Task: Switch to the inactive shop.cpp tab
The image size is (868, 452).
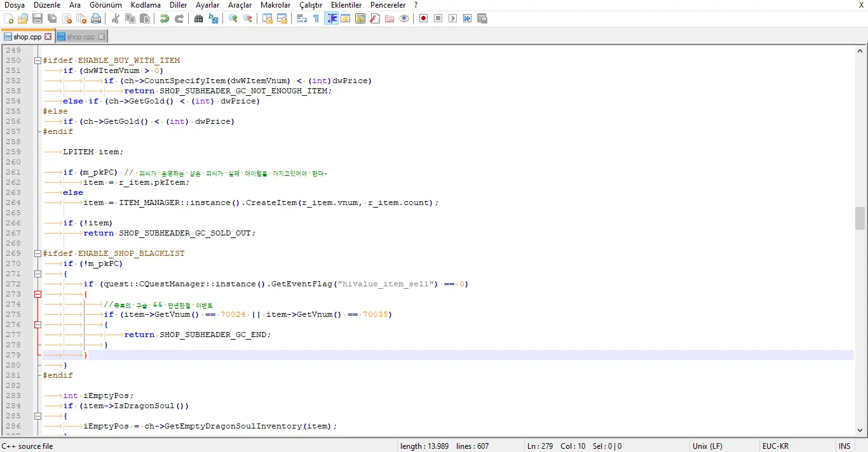Action: click(80, 37)
